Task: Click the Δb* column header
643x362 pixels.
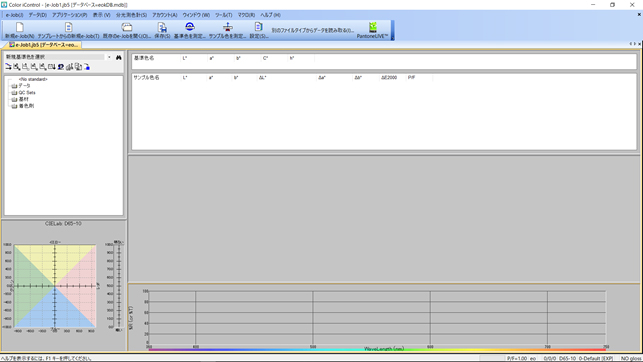Action: point(366,77)
